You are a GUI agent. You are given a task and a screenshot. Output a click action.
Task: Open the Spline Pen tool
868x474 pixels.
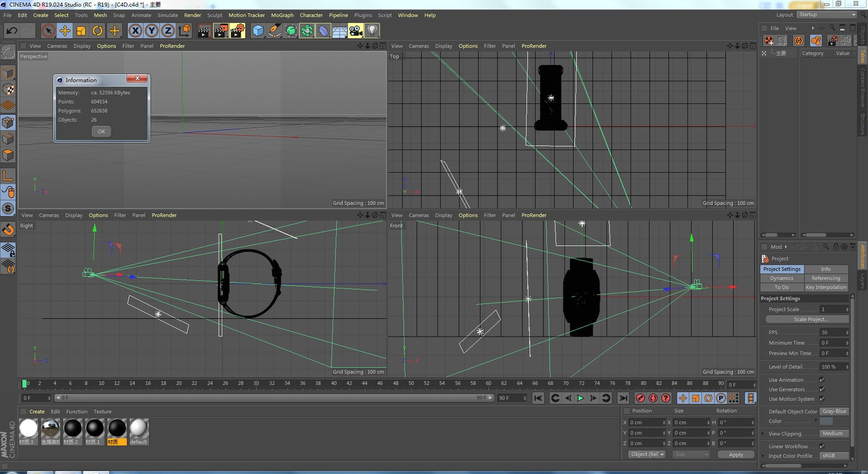coord(274,31)
